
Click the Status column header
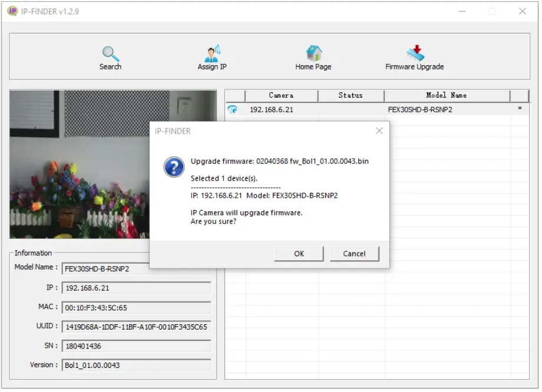tap(351, 95)
